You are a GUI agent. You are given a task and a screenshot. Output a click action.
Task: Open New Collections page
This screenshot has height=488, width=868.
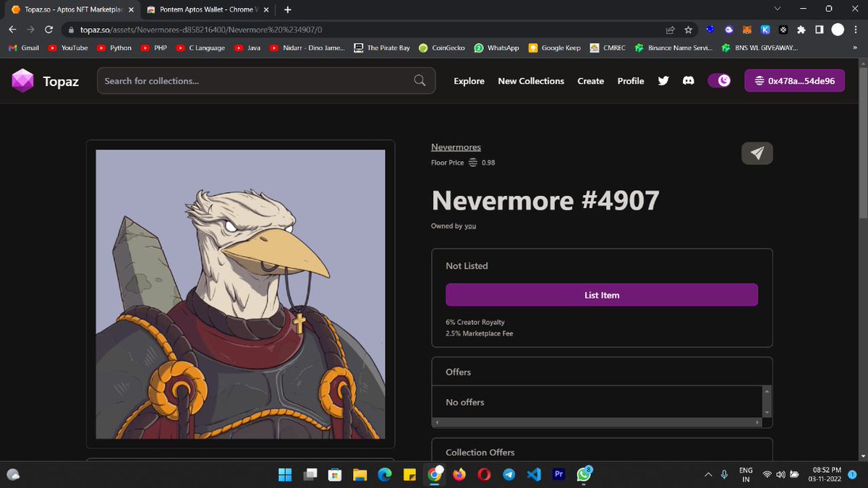coord(531,81)
